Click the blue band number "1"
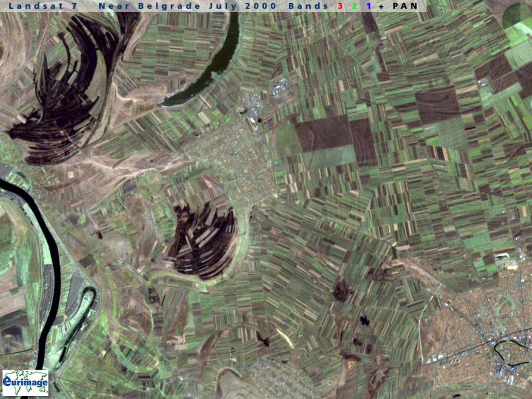The height and width of the screenshot is (399, 532). pos(369,6)
